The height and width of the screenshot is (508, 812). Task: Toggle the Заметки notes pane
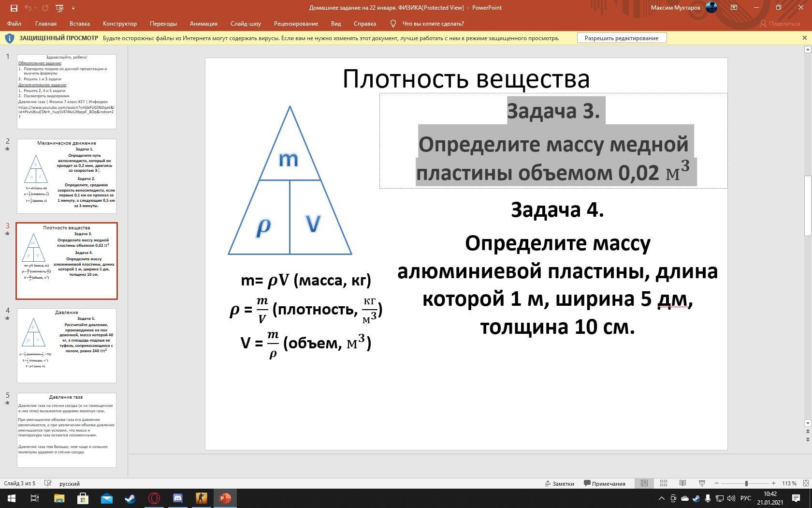pyautogui.click(x=559, y=483)
